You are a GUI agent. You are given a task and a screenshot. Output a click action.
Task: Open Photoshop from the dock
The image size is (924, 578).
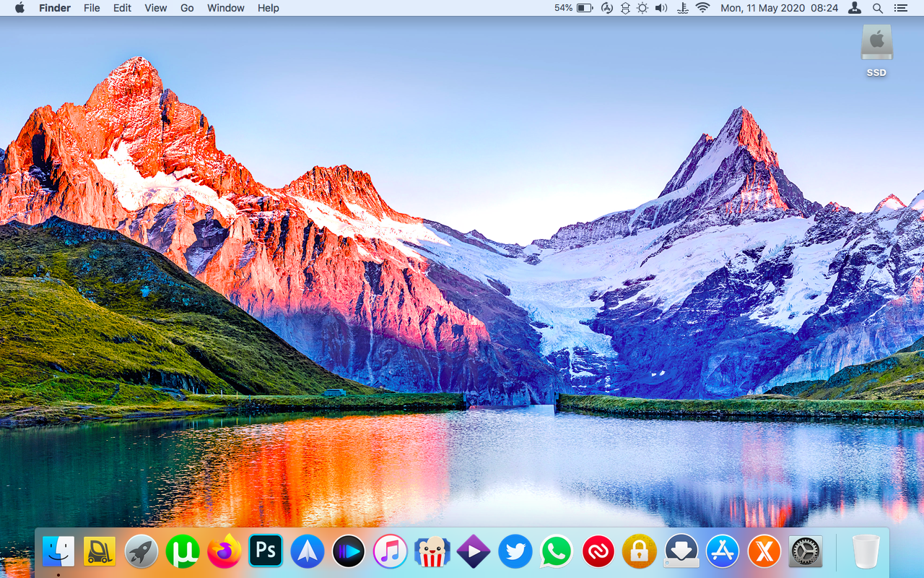pyautogui.click(x=266, y=552)
